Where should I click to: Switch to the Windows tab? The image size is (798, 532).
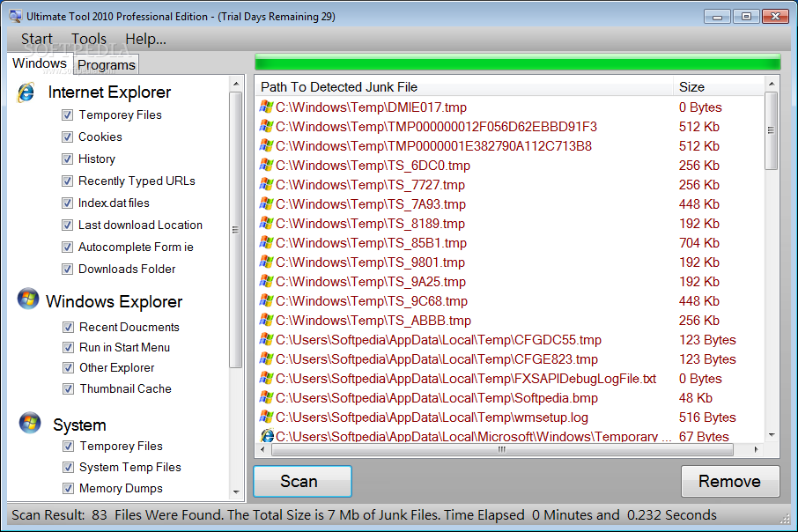coord(40,63)
